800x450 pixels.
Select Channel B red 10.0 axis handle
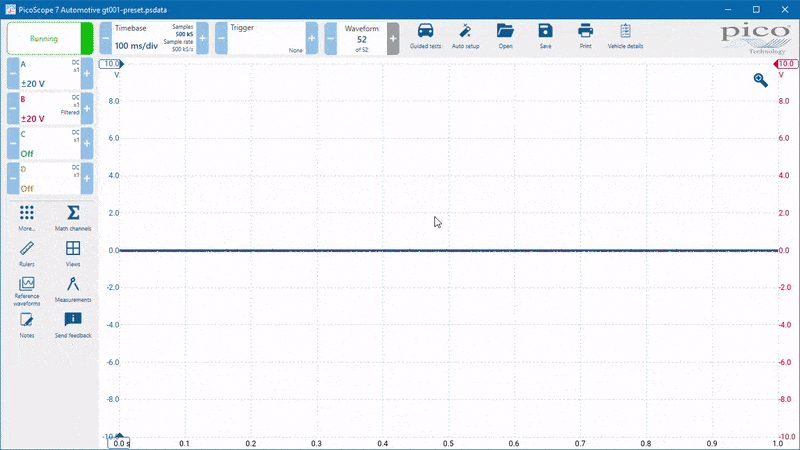pos(786,64)
